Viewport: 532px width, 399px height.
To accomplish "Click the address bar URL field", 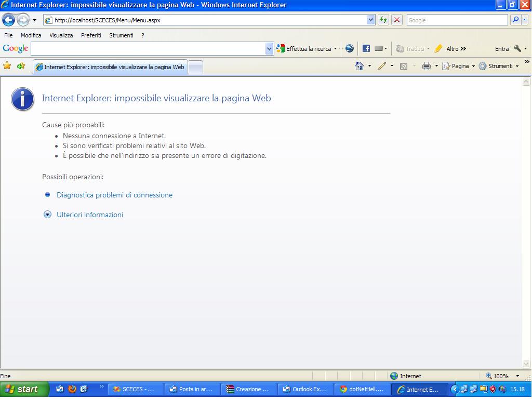I will point(205,20).
